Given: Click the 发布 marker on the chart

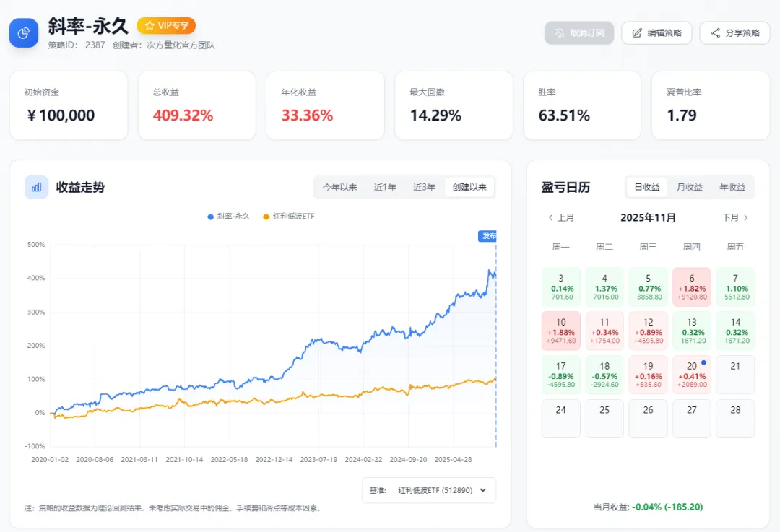Looking at the screenshot, I should (x=488, y=236).
